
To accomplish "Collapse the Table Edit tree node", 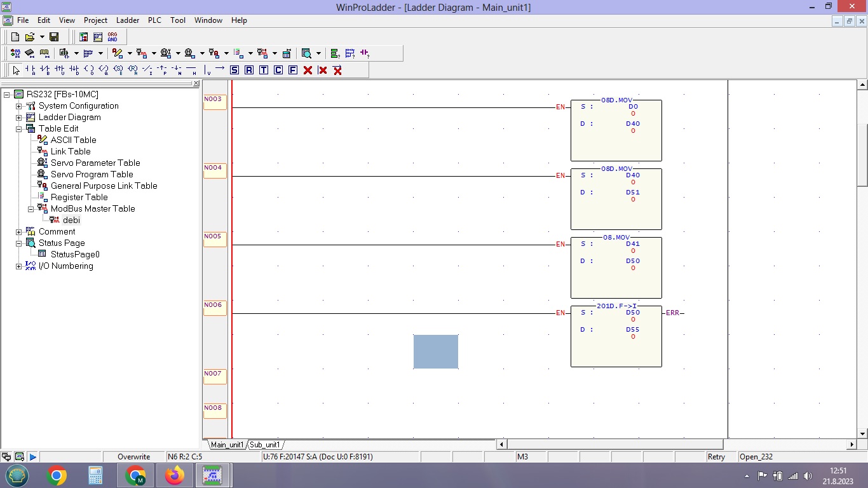I will 19,129.
